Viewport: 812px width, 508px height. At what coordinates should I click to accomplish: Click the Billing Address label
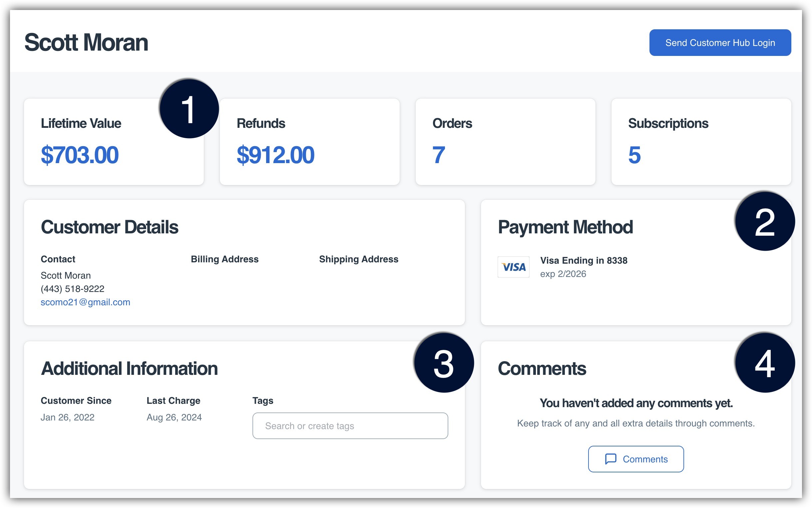(224, 259)
